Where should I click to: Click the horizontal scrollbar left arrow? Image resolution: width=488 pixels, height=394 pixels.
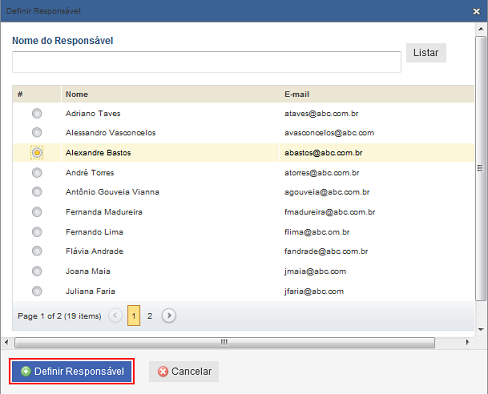click(x=6, y=342)
